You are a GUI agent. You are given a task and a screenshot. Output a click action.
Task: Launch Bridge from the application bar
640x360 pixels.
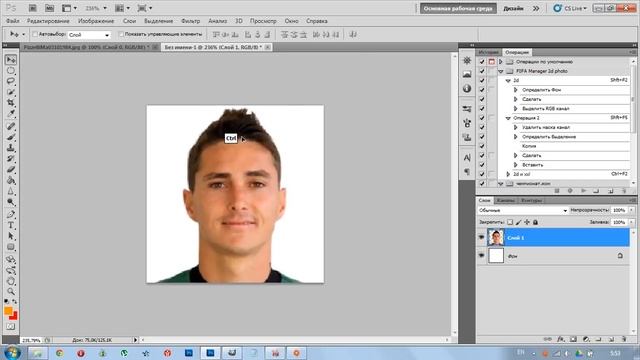click(33, 8)
